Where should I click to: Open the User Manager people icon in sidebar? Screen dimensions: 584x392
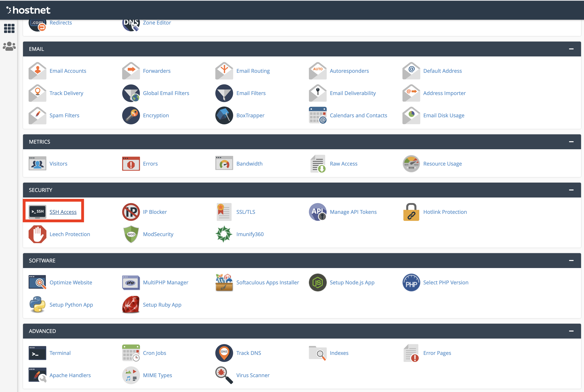click(x=9, y=46)
